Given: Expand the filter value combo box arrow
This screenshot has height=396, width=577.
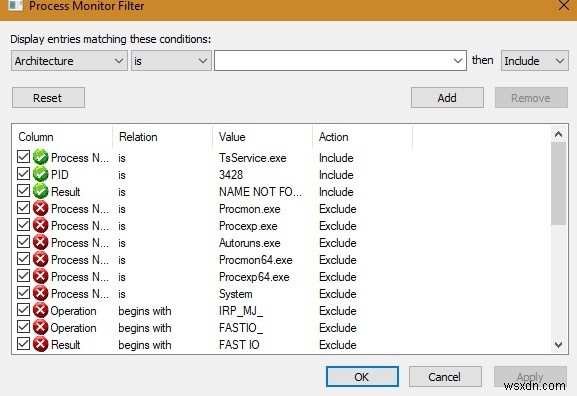Looking at the screenshot, I should pyautogui.click(x=457, y=61).
